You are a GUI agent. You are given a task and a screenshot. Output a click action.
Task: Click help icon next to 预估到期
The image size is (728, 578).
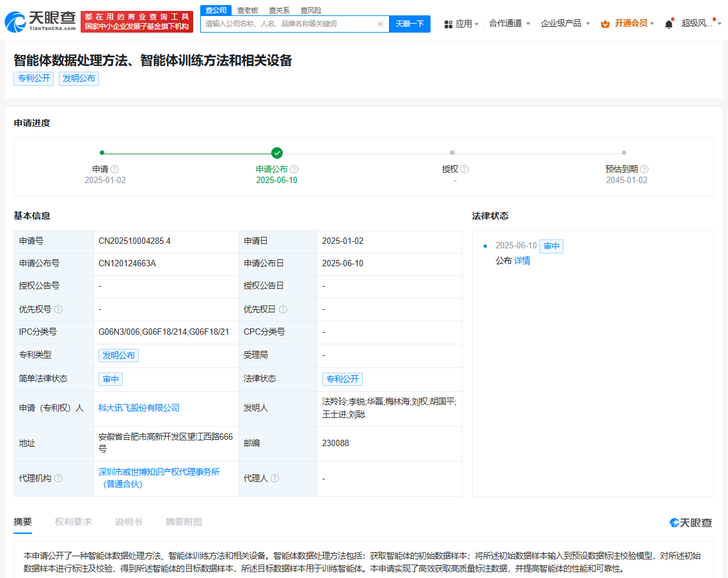pos(644,169)
